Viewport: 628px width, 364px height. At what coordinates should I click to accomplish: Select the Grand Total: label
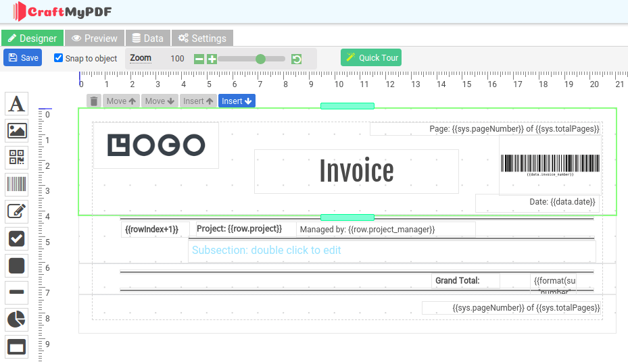(466, 281)
